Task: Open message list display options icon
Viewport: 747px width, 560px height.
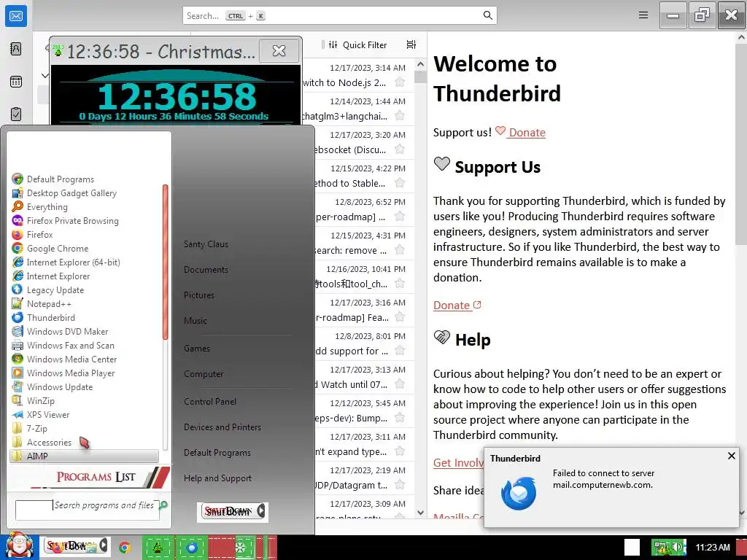Action: click(411, 44)
